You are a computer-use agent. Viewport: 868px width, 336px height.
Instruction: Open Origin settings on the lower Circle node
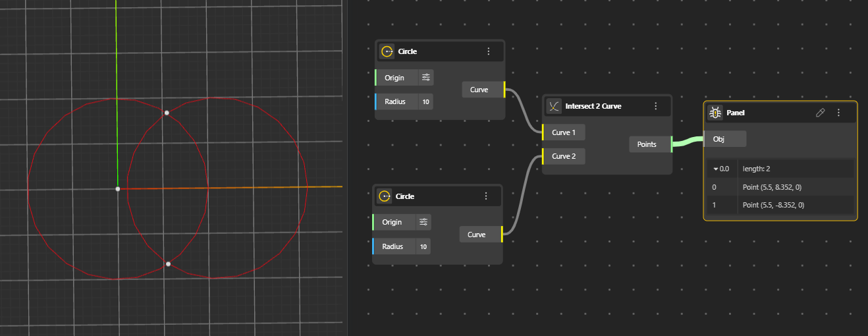(x=423, y=222)
